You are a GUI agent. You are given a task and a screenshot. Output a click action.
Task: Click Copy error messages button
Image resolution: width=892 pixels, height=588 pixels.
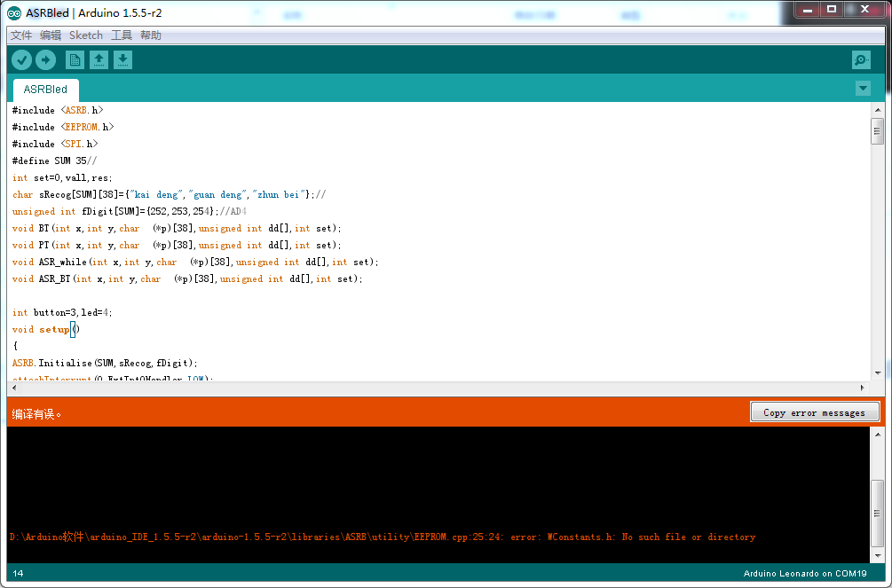pyautogui.click(x=815, y=412)
